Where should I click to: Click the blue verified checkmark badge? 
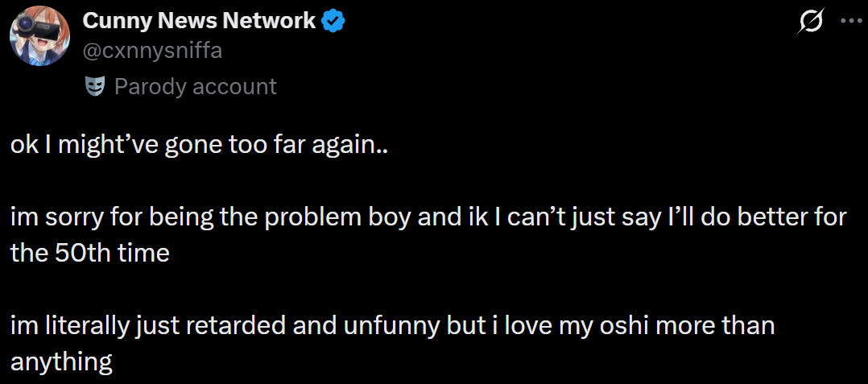(x=333, y=22)
